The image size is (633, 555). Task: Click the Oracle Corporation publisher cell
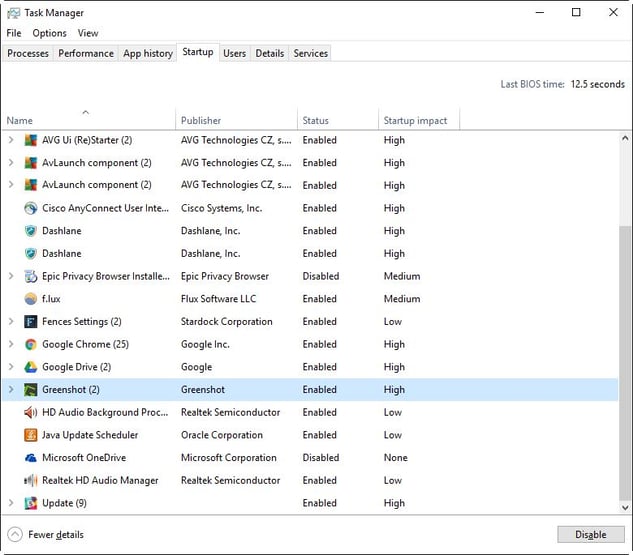click(222, 435)
